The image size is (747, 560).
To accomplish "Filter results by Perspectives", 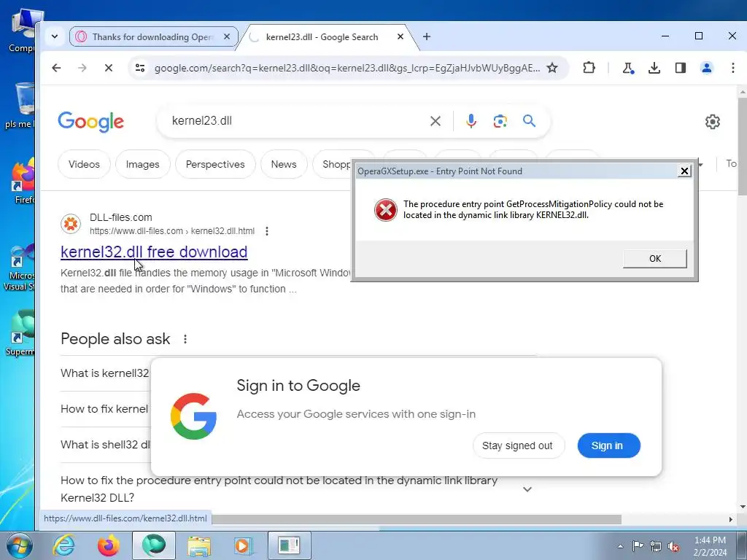I will (x=215, y=164).
